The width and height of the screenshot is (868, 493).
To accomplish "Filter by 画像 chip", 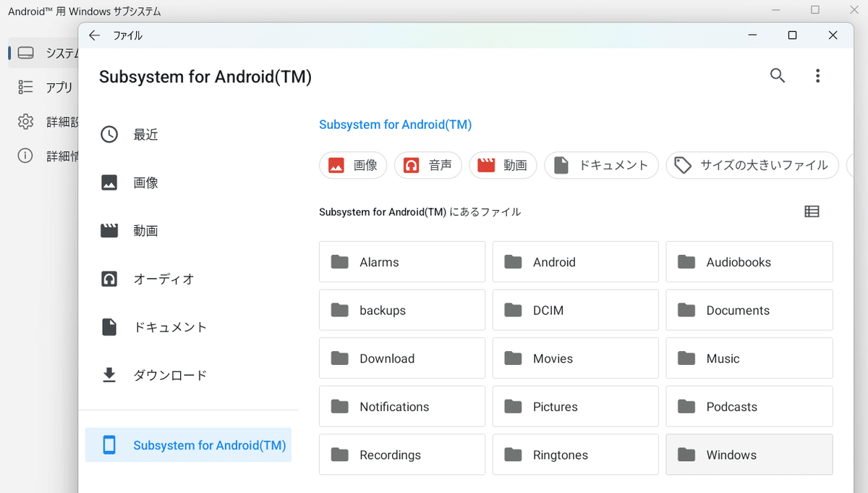I will click(353, 165).
